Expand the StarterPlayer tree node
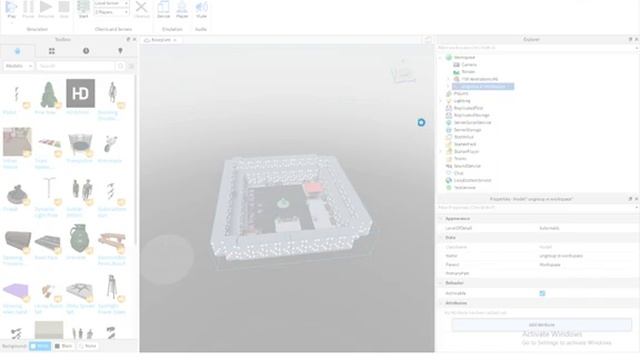 click(440, 151)
